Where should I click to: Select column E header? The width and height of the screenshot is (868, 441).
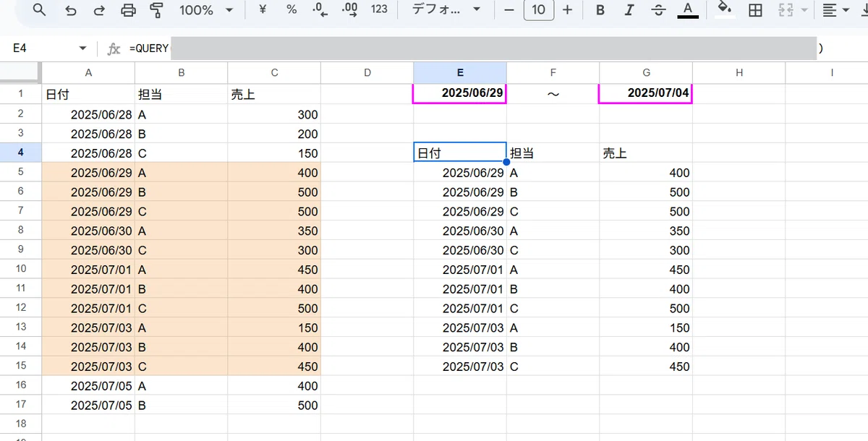pyautogui.click(x=460, y=72)
